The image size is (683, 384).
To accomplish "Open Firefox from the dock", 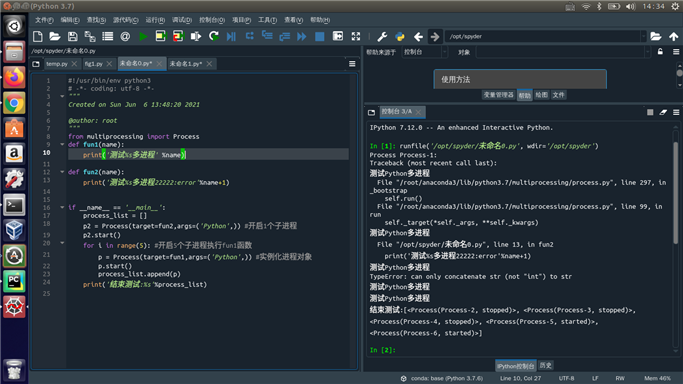I will [x=14, y=77].
